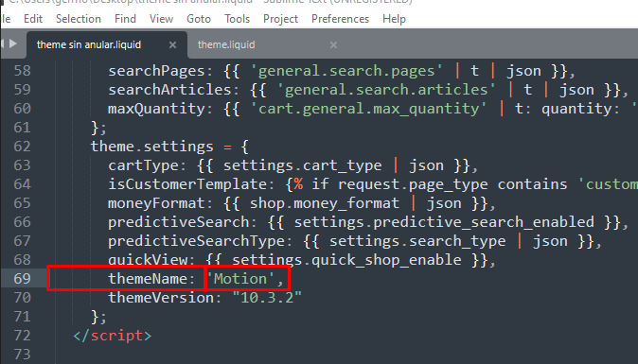Viewport: 638px width, 364px height.
Task: Click the maxQuantity key text
Action: [156, 109]
